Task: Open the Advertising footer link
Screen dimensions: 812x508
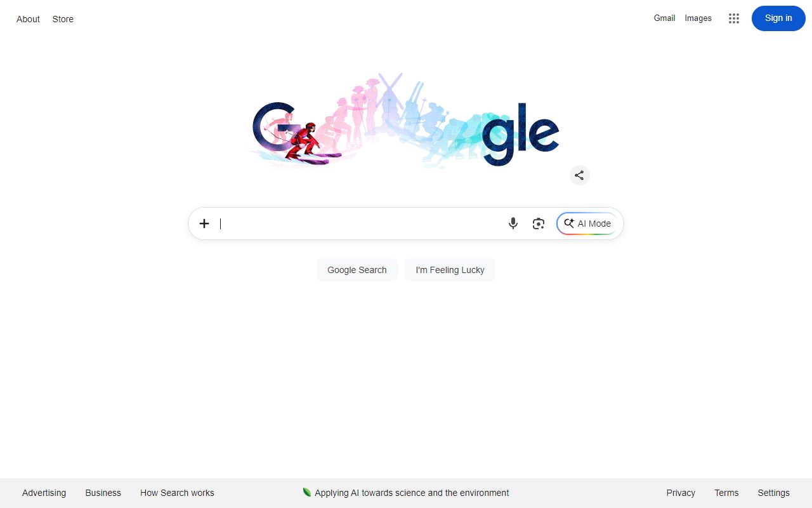Action: coord(44,493)
